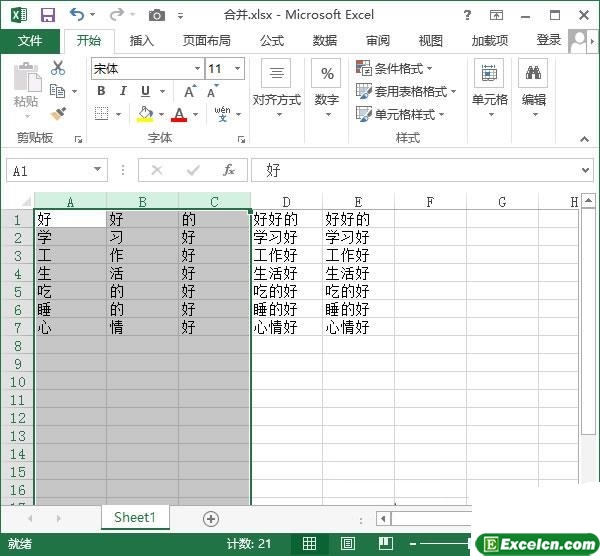The image size is (600, 556).
Task: Apply red font color
Action: tap(179, 114)
